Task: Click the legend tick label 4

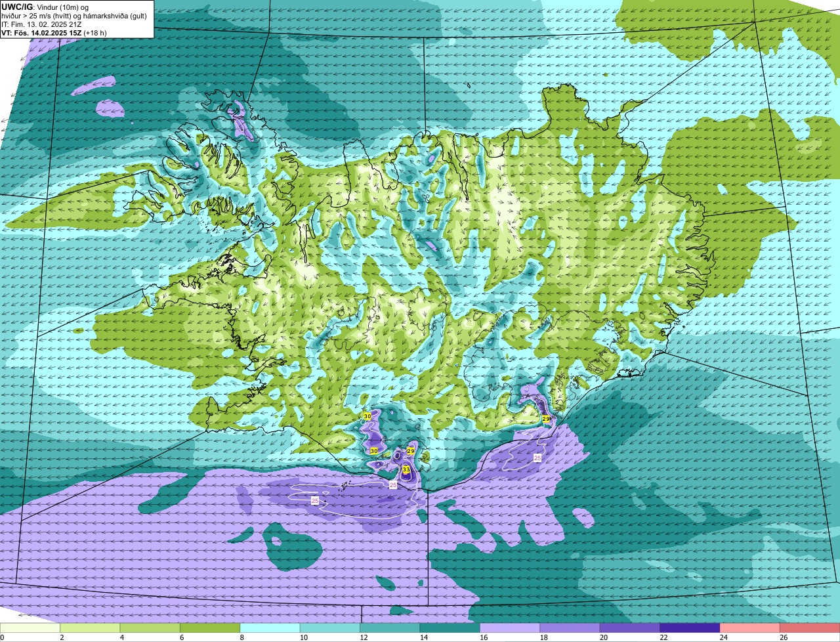Action: coord(121,637)
